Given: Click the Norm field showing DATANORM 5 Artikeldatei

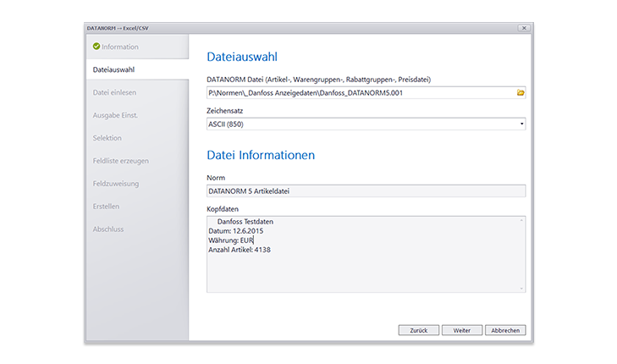Looking at the screenshot, I should pos(366,190).
